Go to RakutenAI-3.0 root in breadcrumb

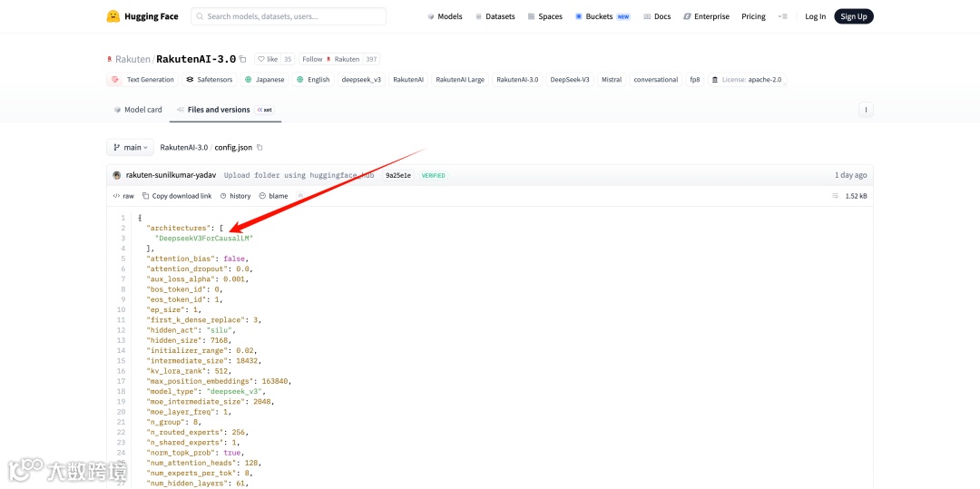pyautogui.click(x=183, y=147)
